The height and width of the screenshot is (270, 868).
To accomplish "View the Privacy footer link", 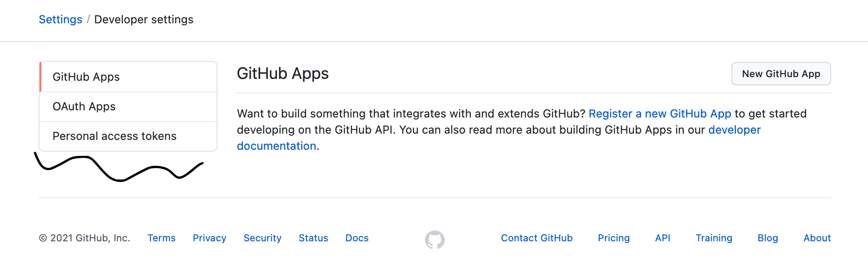I will [209, 238].
